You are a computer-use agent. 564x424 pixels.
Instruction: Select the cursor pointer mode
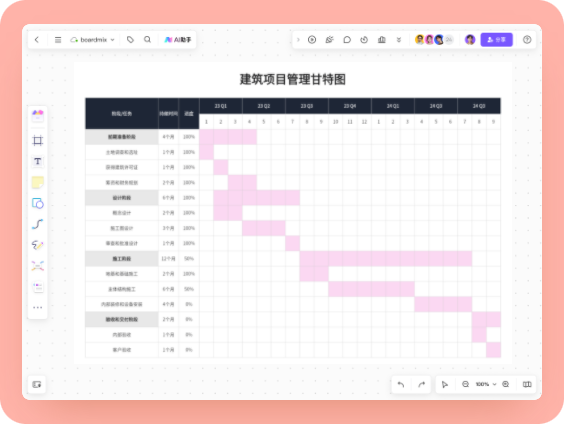445,384
